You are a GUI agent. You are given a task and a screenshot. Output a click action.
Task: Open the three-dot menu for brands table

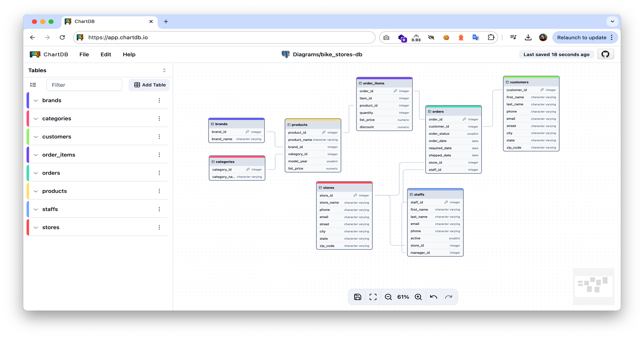click(159, 100)
